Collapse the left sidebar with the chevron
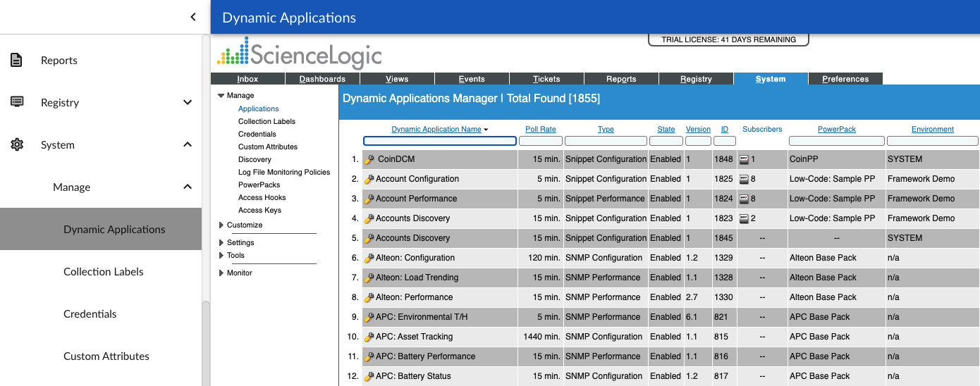 [x=193, y=17]
